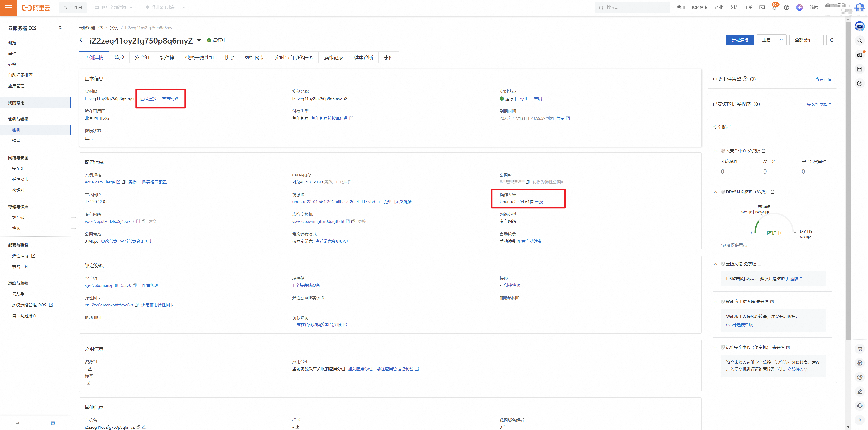The height and width of the screenshot is (430, 868).
Task: Open the 华北2（北京）region dropdown
Action: tap(165, 7)
